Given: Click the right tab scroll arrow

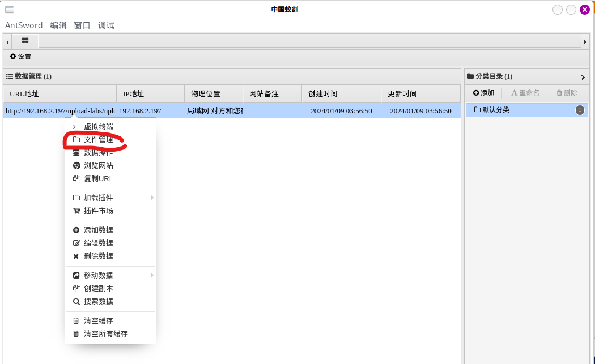Looking at the screenshot, I should (585, 42).
